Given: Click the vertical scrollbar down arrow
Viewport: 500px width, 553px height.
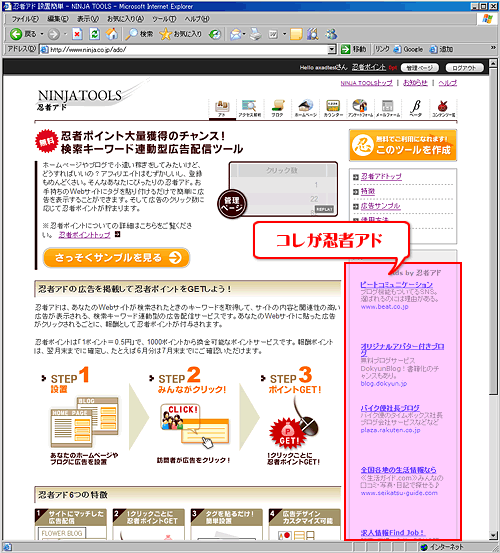Looking at the screenshot, I should tap(494, 535).
